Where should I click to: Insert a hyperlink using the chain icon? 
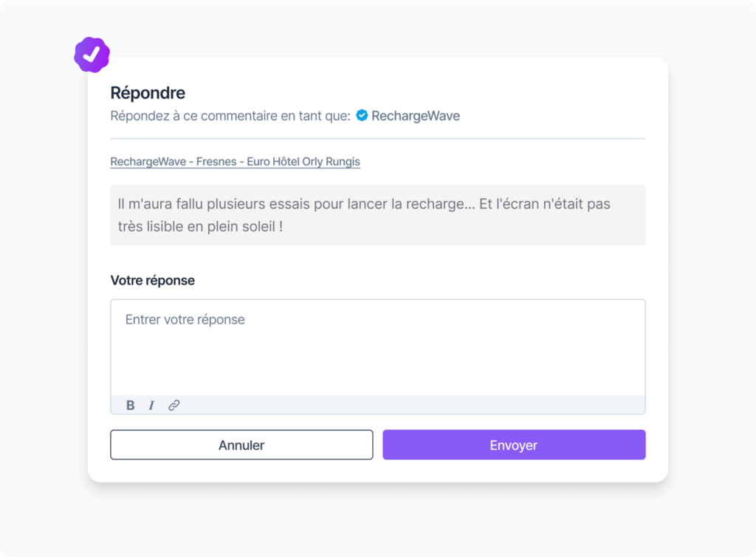point(174,405)
